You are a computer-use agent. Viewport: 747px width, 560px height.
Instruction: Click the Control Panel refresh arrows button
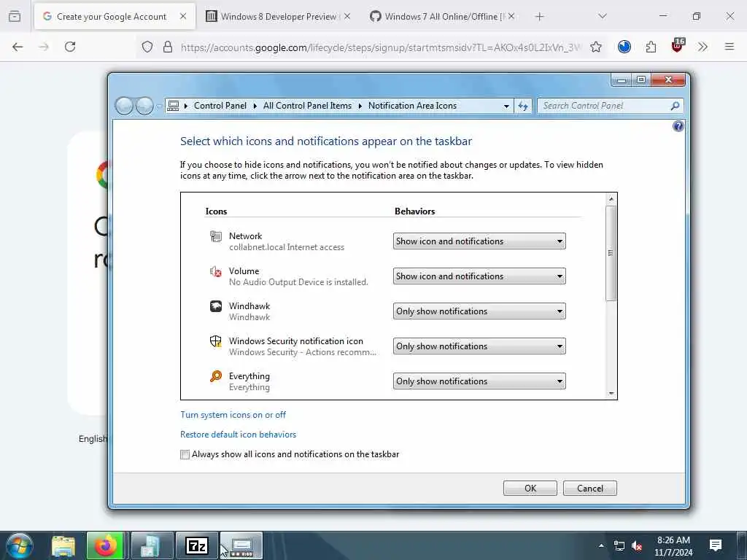coord(523,106)
